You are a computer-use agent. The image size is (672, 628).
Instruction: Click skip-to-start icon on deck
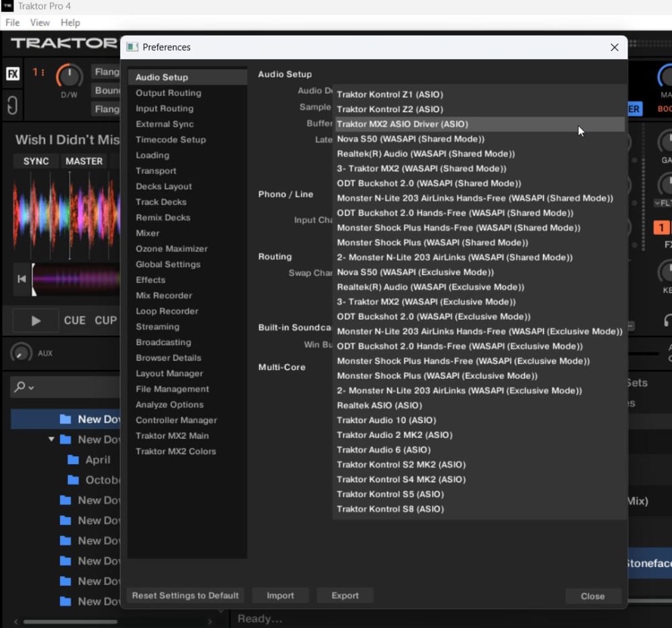[x=22, y=279]
